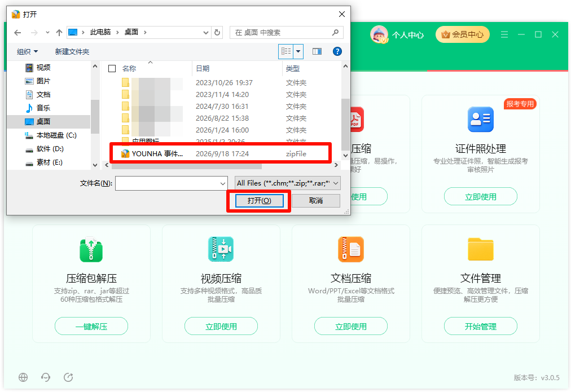The image size is (571, 392).
Task: Click the headset customer service icon
Action: click(46, 377)
